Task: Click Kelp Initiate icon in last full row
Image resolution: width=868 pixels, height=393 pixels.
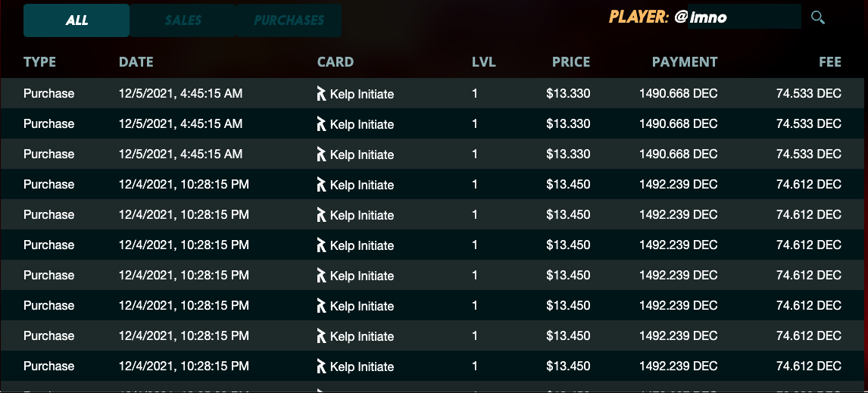Action: (x=321, y=366)
